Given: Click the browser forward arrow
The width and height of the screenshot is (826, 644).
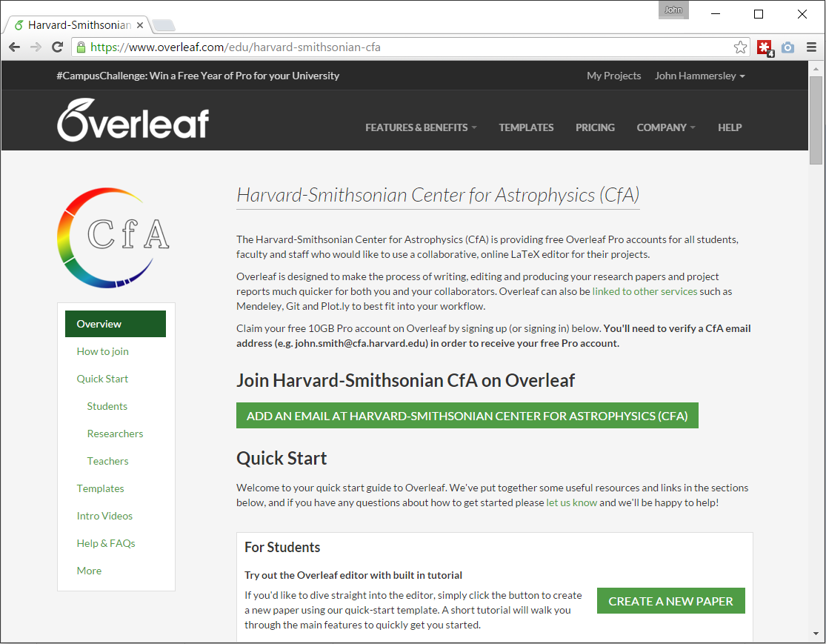Looking at the screenshot, I should 36,47.
